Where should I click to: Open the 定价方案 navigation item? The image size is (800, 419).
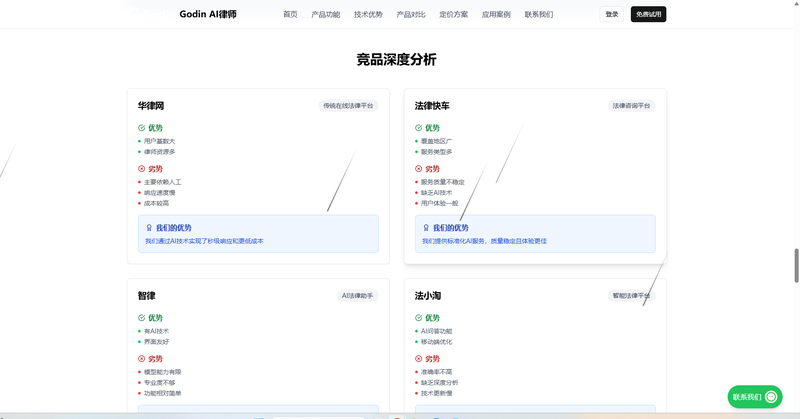pos(454,14)
